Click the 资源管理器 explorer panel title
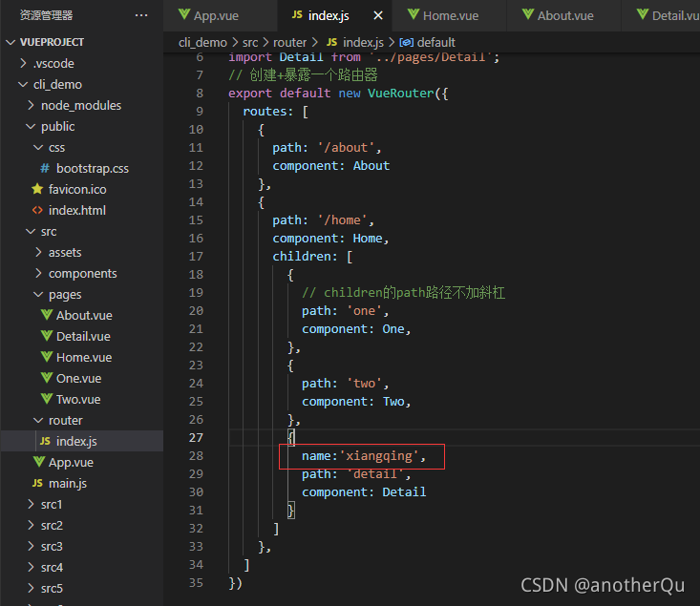The image size is (700, 606). coord(47,15)
